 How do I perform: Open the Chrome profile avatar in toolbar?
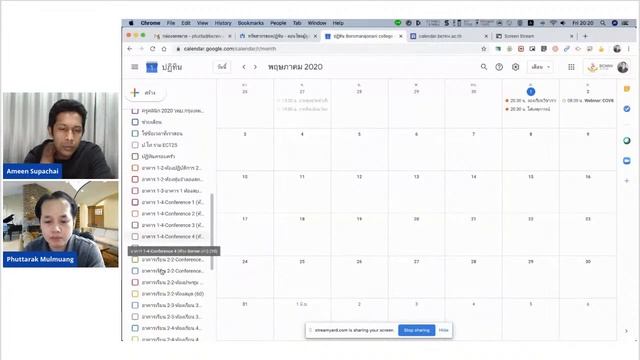click(x=617, y=49)
